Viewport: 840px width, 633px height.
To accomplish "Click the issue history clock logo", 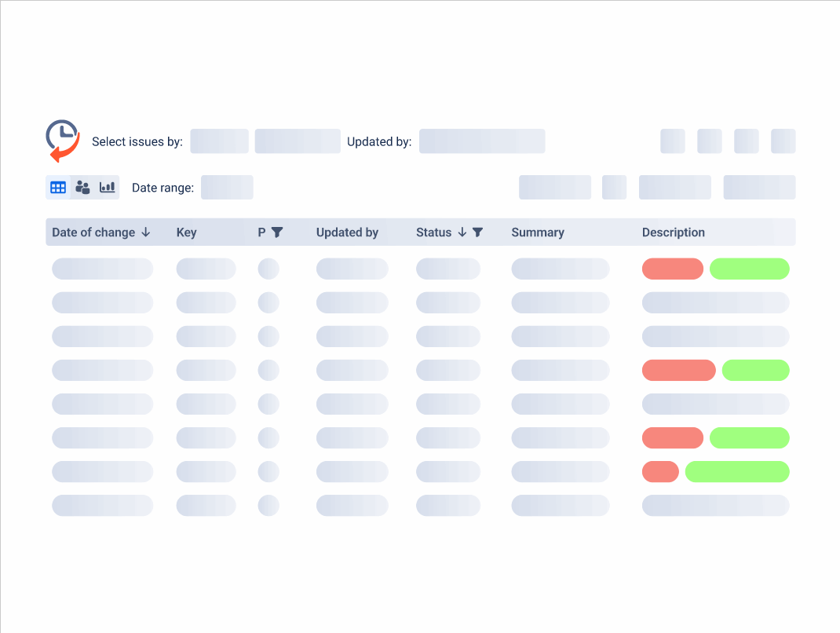I will (x=63, y=140).
